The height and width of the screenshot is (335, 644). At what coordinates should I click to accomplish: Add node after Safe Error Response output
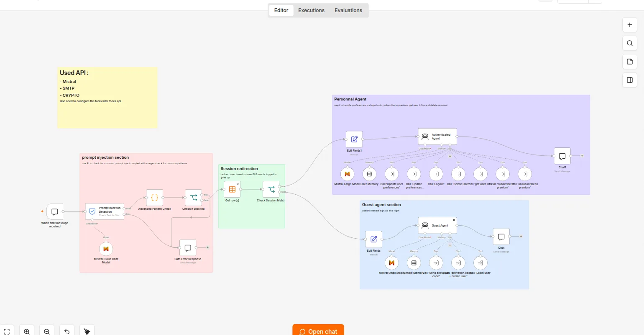tap(207, 247)
